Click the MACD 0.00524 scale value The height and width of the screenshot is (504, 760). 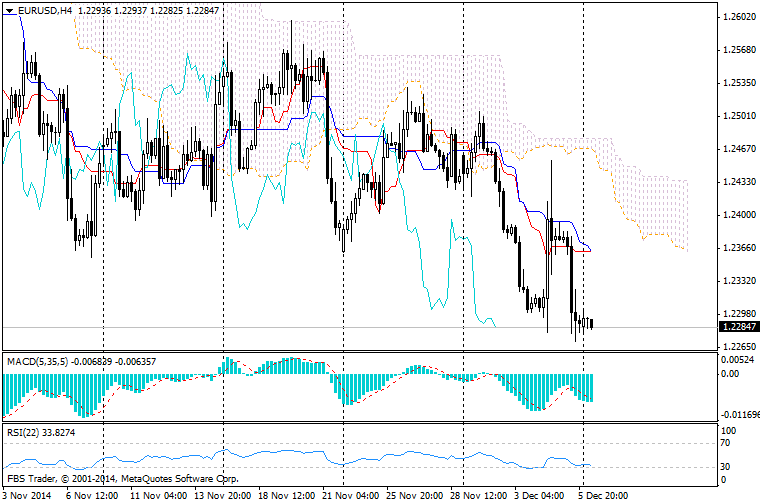(738, 360)
